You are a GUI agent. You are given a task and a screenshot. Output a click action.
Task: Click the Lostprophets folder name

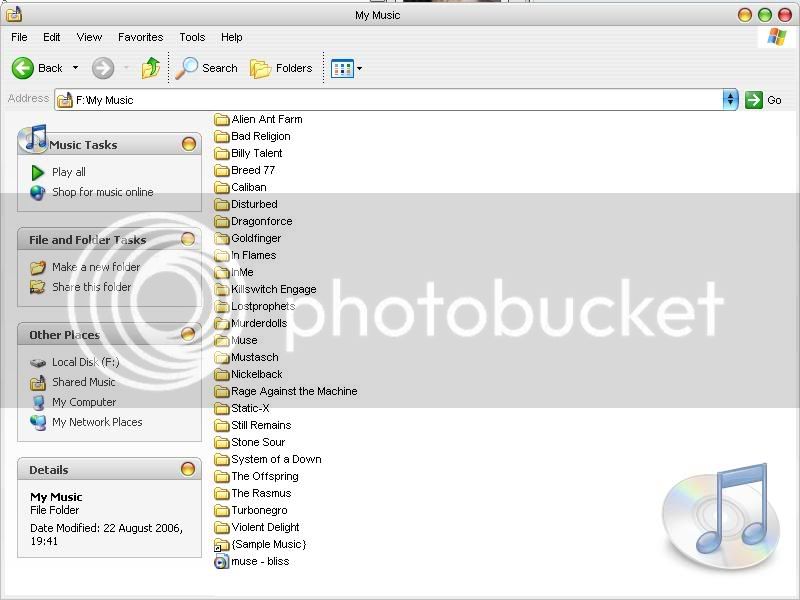tap(263, 306)
